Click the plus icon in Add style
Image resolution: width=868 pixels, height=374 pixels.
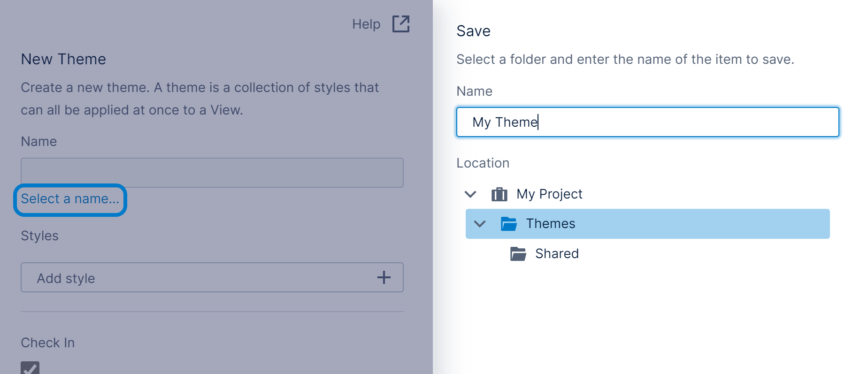(x=384, y=277)
